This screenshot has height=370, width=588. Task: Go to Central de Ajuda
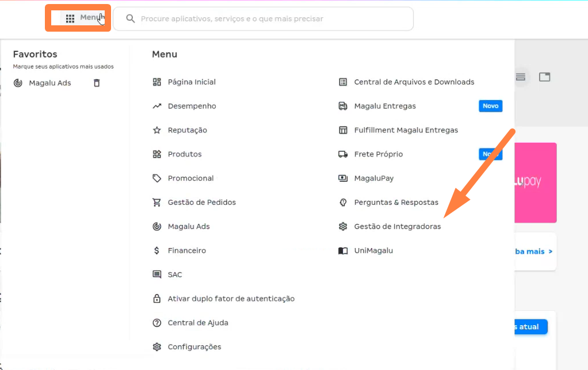pyautogui.click(x=198, y=323)
